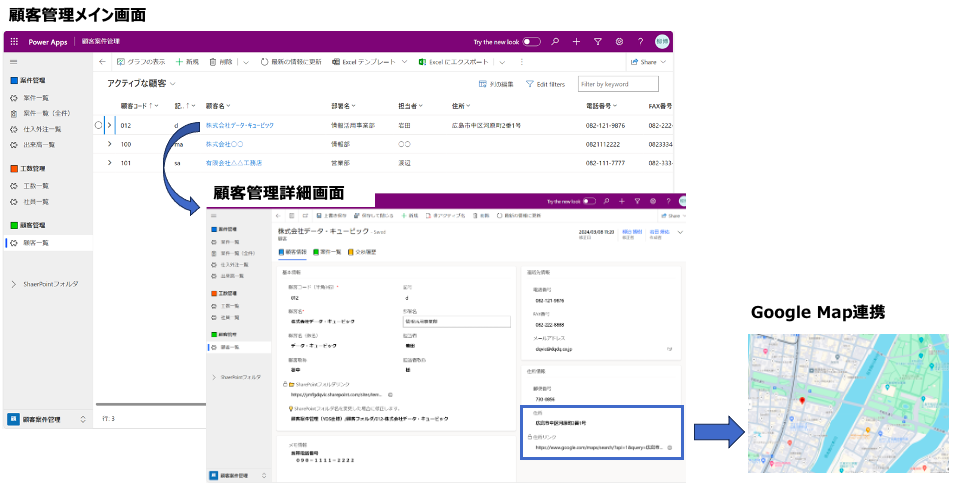This screenshot has width=959, height=491.
Task: Go back using the arrow in main screen toolbar
Action: [102, 62]
